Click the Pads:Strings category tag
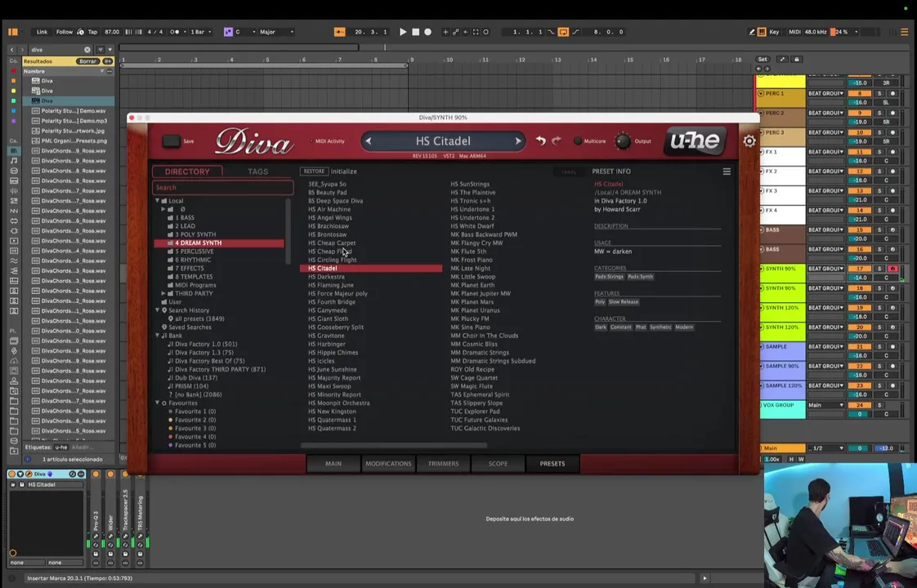Image resolution: width=917 pixels, height=588 pixels. 610,277
